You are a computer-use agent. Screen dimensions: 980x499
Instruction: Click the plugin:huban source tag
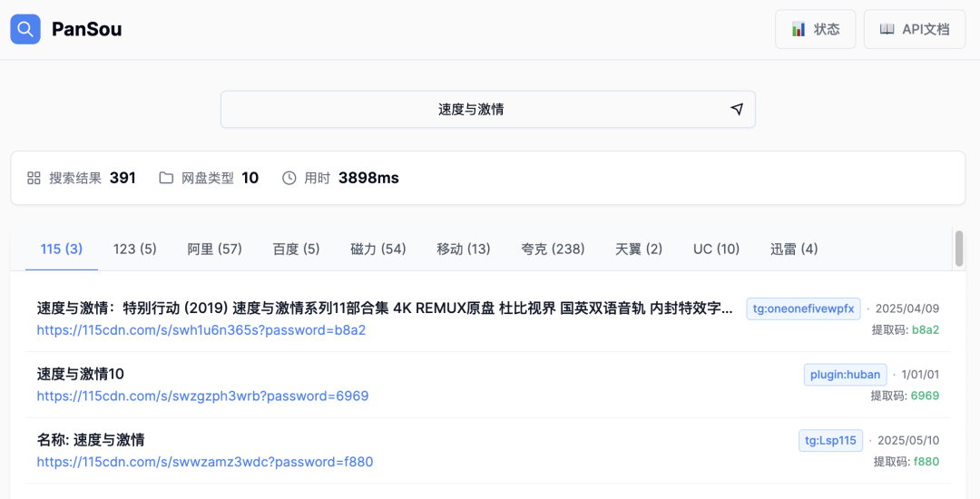tap(844, 375)
